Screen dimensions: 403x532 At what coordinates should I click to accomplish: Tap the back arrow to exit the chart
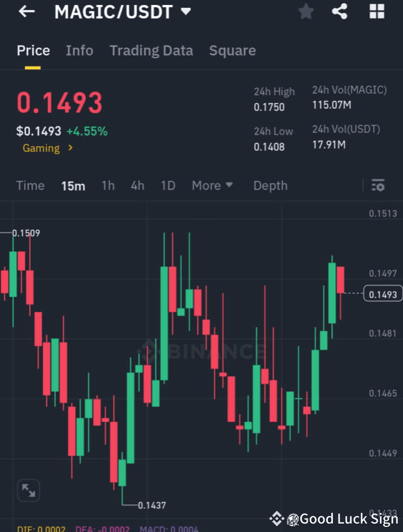26,11
